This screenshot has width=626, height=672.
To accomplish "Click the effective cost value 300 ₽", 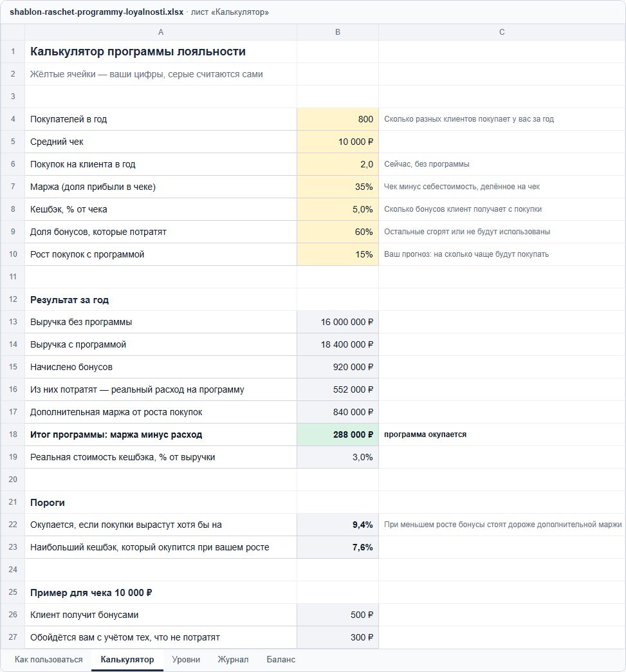I will [x=338, y=637].
